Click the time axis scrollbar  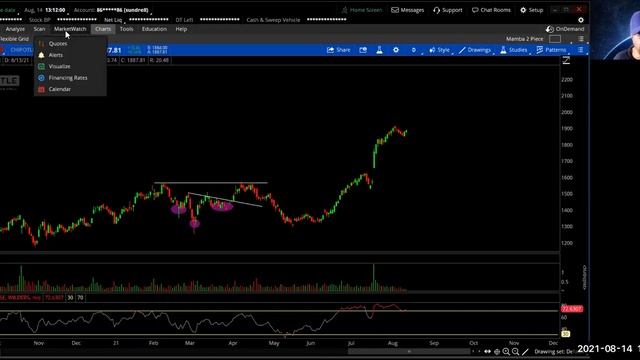(x=409, y=351)
